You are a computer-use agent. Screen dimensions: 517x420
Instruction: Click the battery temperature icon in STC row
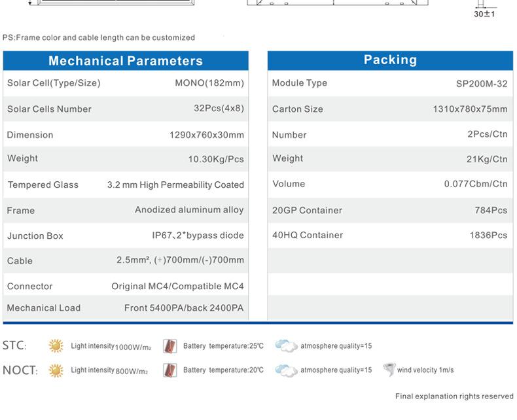(169, 345)
